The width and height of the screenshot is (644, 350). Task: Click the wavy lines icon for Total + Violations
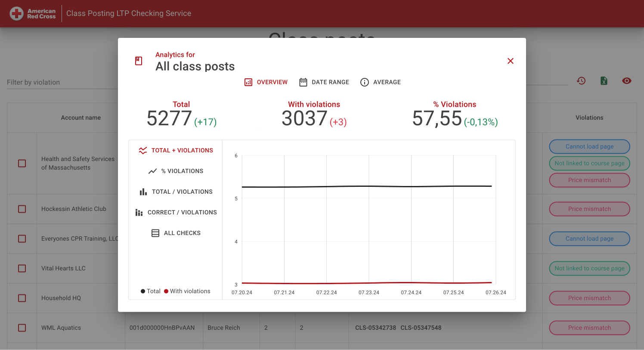click(x=143, y=150)
